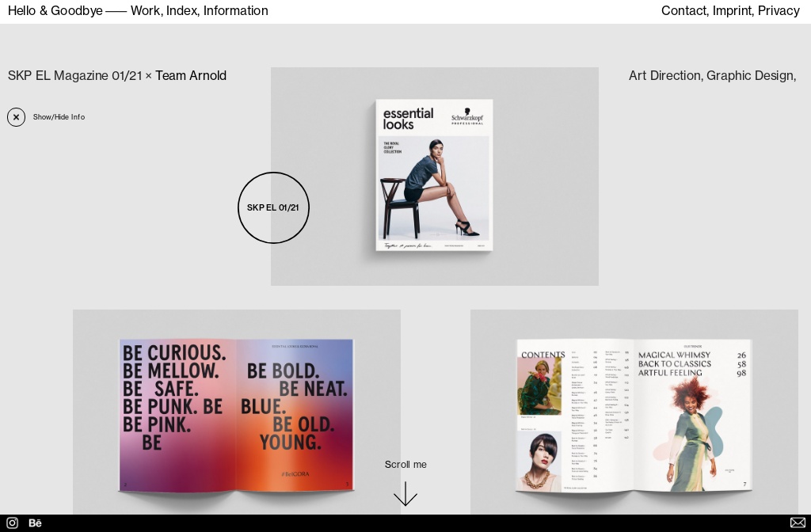Go to Hello & Goodbye home link
This screenshot has width=811, height=532.
(55, 11)
